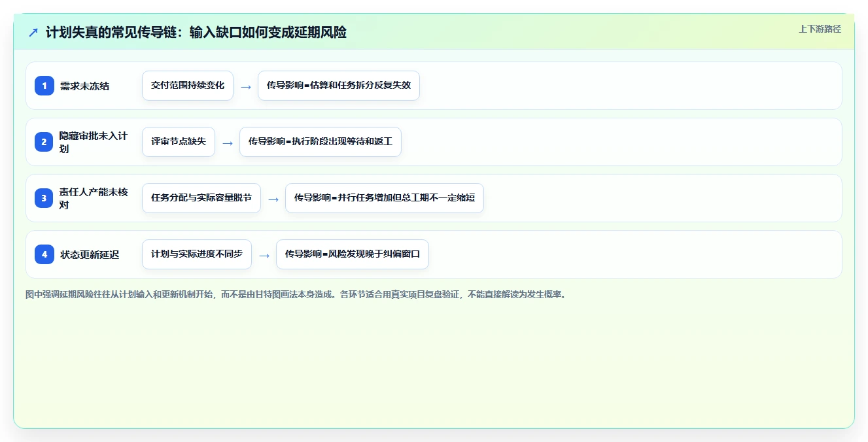Select the 责任人产能未核对 row label
This screenshot has height=442, width=868.
[x=94, y=198]
